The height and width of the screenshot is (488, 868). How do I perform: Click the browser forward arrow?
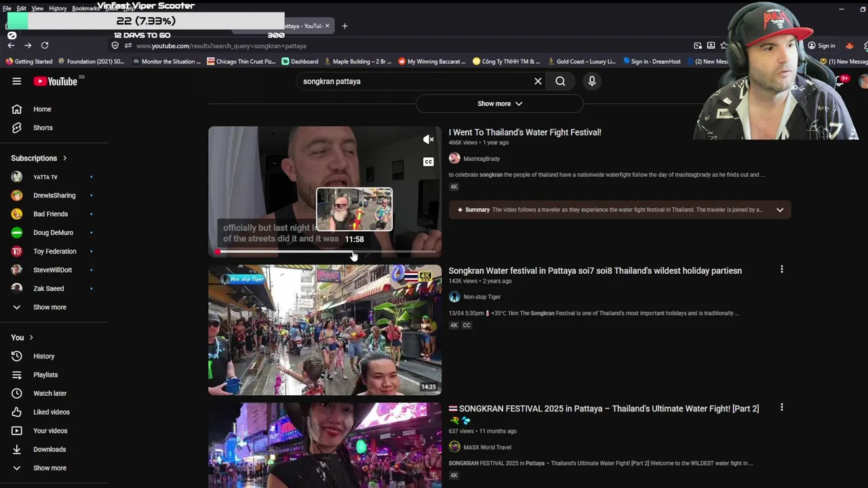[x=28, y=45]
